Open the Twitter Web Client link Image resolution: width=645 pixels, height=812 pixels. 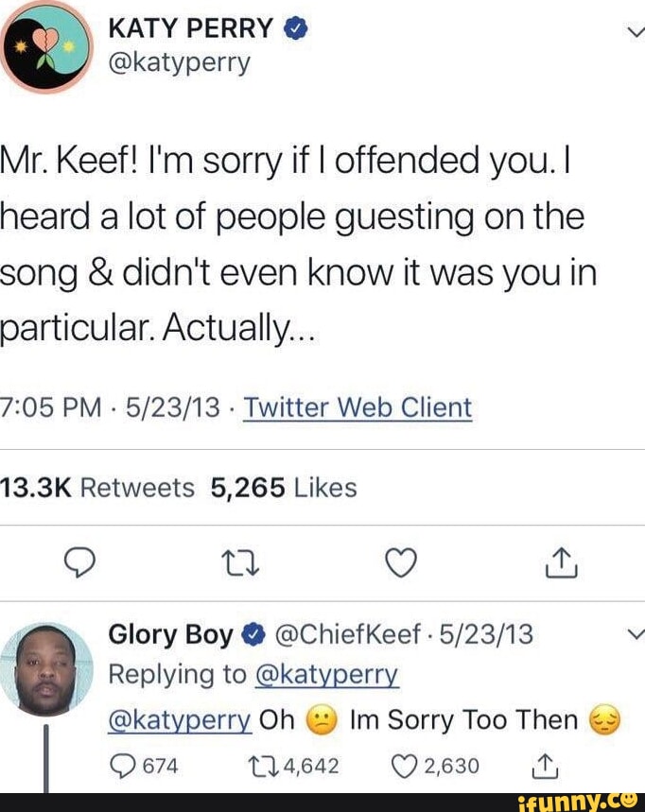[363, 407]
